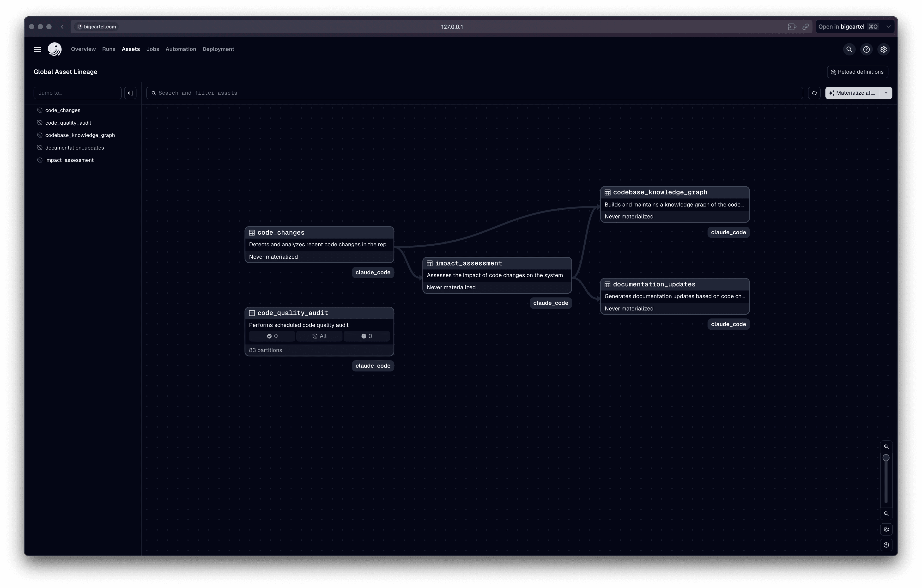The height and width of the screenshot is (588, 922).
Task: Copy link using the browser link icon
Action: (806, 27)
